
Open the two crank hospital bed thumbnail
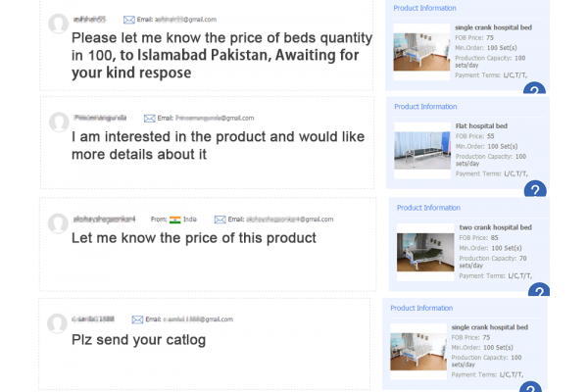(x=425, y=251)
